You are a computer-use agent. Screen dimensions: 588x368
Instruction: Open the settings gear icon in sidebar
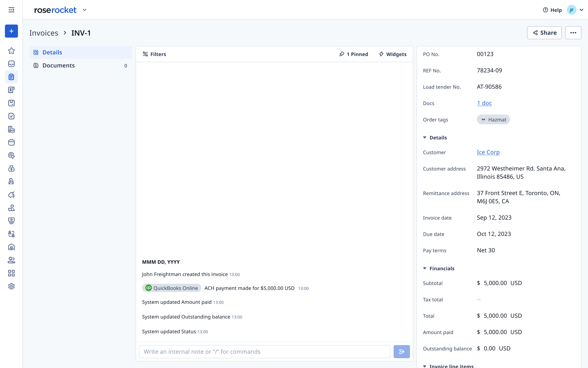[x=11, y=286]
